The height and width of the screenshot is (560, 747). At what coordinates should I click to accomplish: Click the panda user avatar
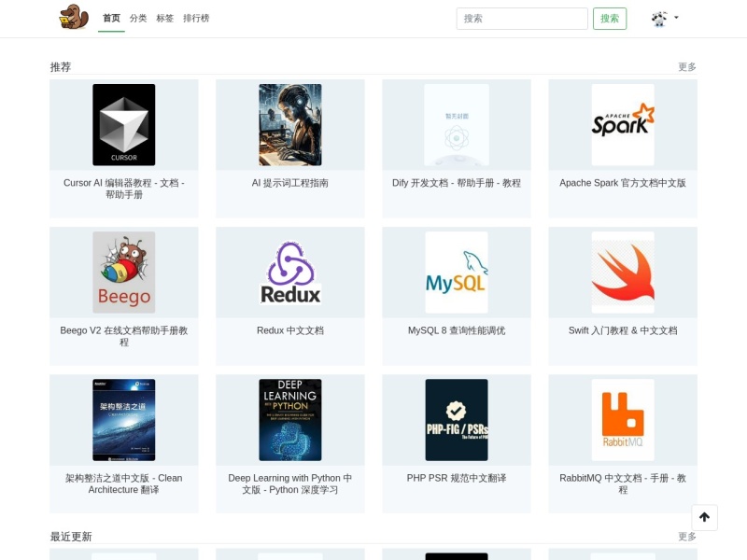click(659, 19)
